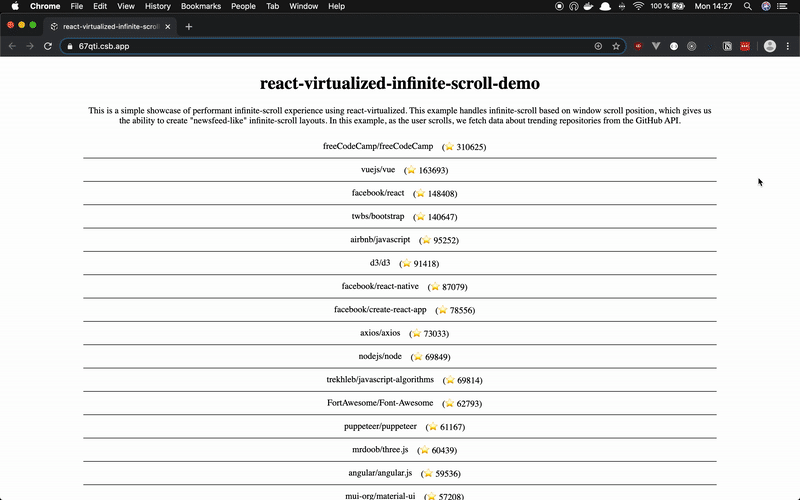Go back using the browser back arrow
The height and width of the screenshot is (500, 800).
pyautogui.click(x=12, y=46)
